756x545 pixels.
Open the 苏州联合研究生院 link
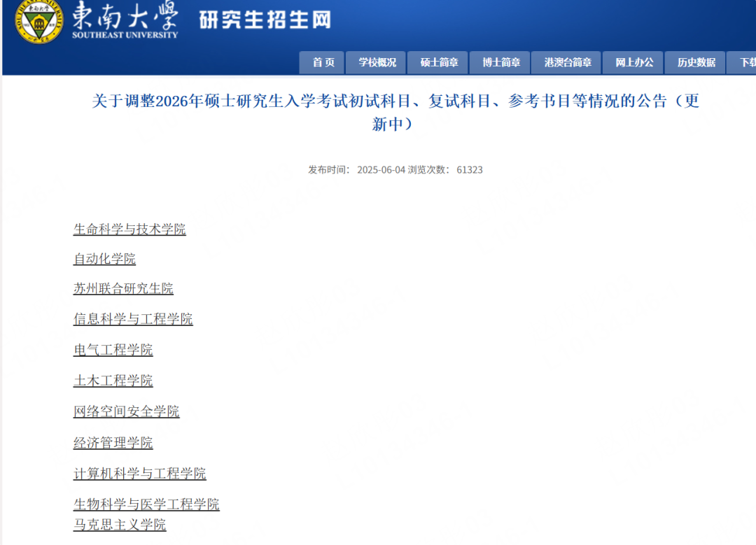point(123,289)
